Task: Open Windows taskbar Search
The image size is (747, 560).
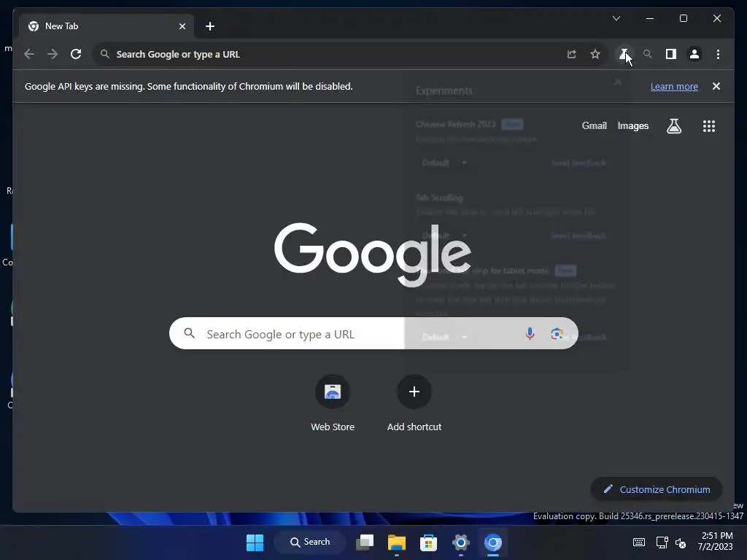Action: (x=310, y=542)
